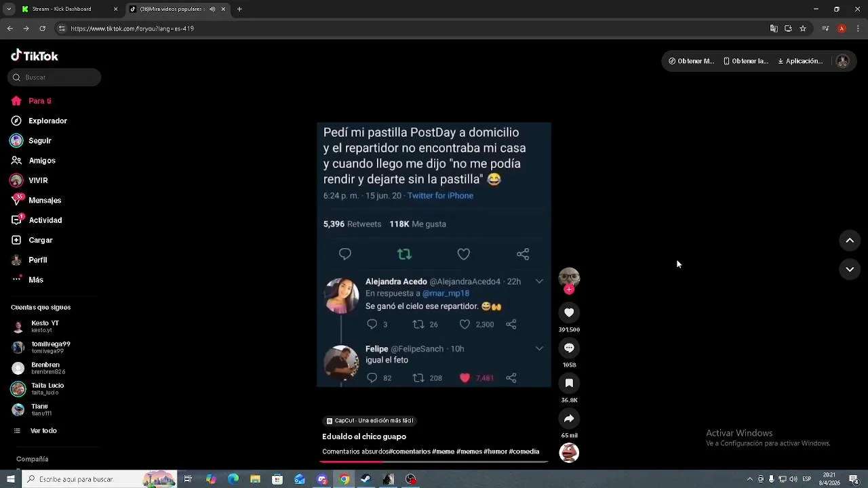Reload the TikTok page
The image size is (868, 488).
42,28
